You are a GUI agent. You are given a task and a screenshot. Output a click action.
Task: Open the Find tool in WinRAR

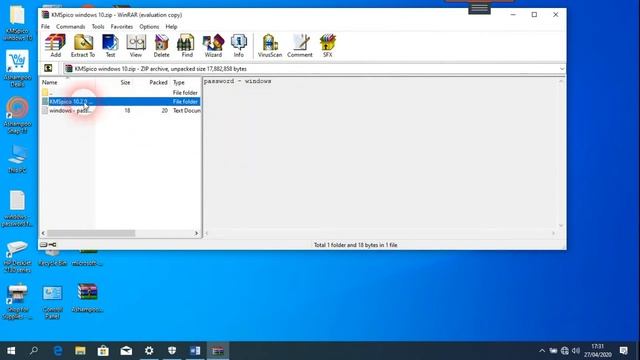187,45
